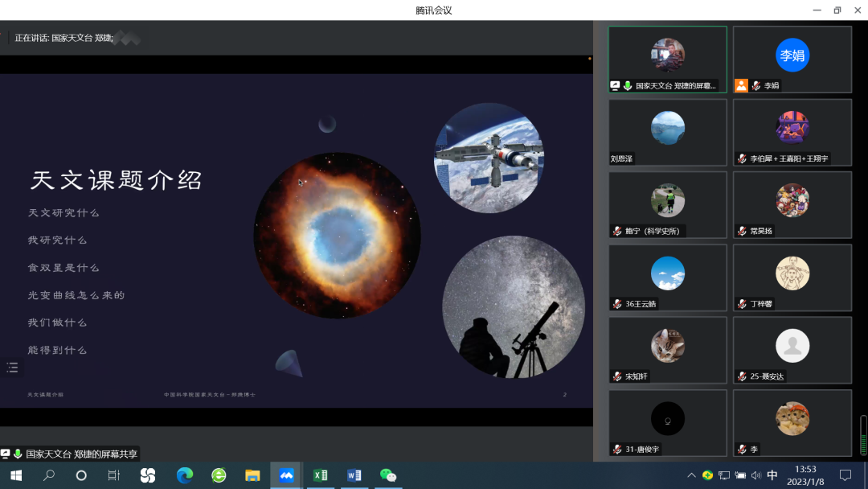Open the Windows notification center
Screen dimensions: 868x489
(845, 475)
